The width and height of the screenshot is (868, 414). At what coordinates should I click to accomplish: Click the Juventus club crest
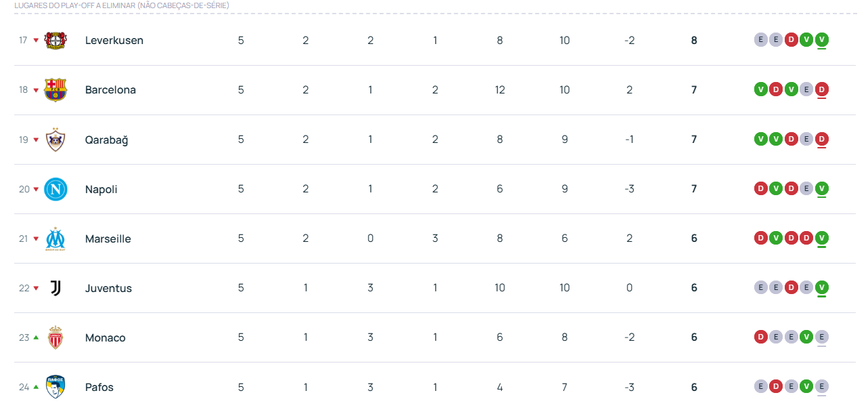[56, 288]
